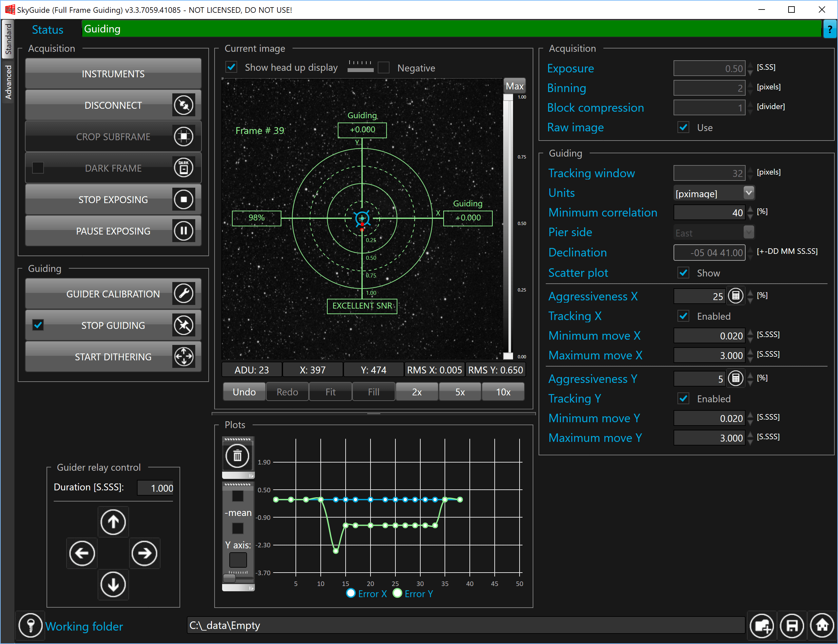This screenshot has width=838, height=644.
Task: Toggle Show head up display checkbox
Action: coord(232,67)
